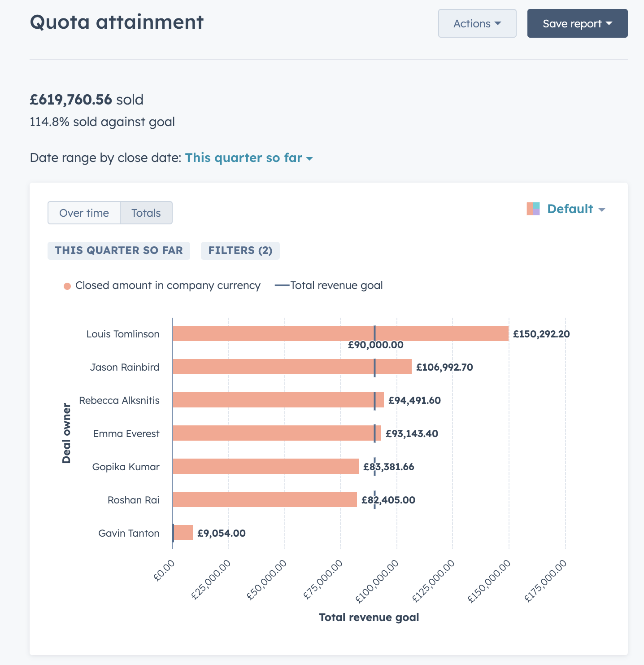
Task: Click Emma Everest's name label
Action: click(x=126, y=433)
